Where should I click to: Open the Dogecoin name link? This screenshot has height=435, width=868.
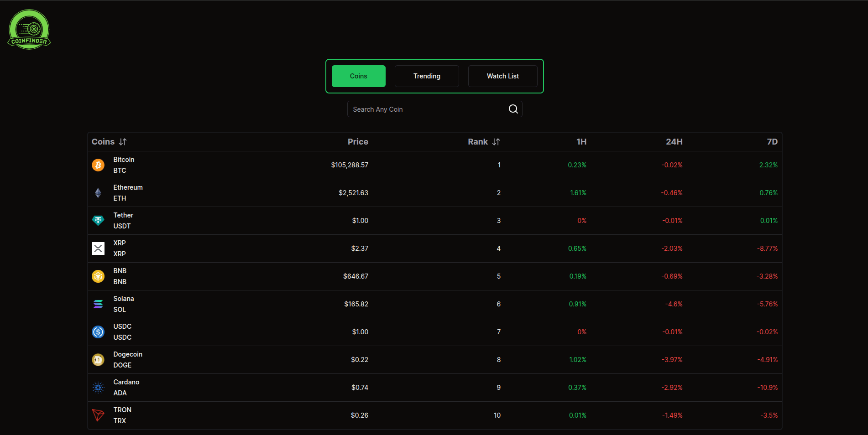(x=128, y=354)
